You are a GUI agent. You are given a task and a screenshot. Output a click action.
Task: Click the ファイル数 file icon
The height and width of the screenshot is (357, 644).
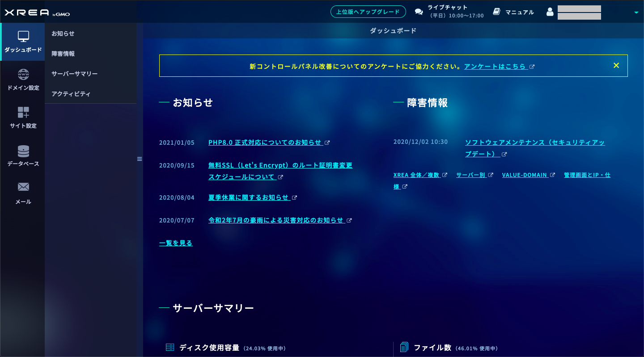click(404, 347)
